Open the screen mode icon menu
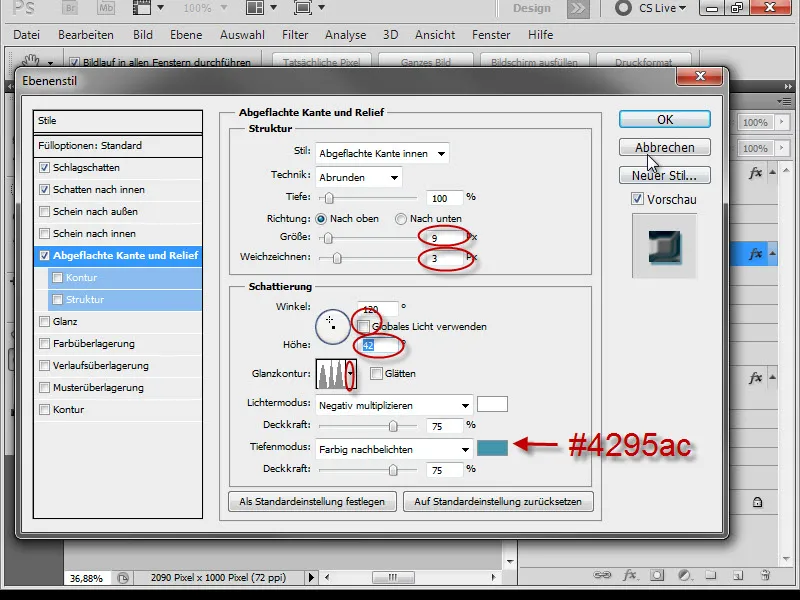Viewport: 800px width, 600px height. pyautogui.click(x=309, y=8)
